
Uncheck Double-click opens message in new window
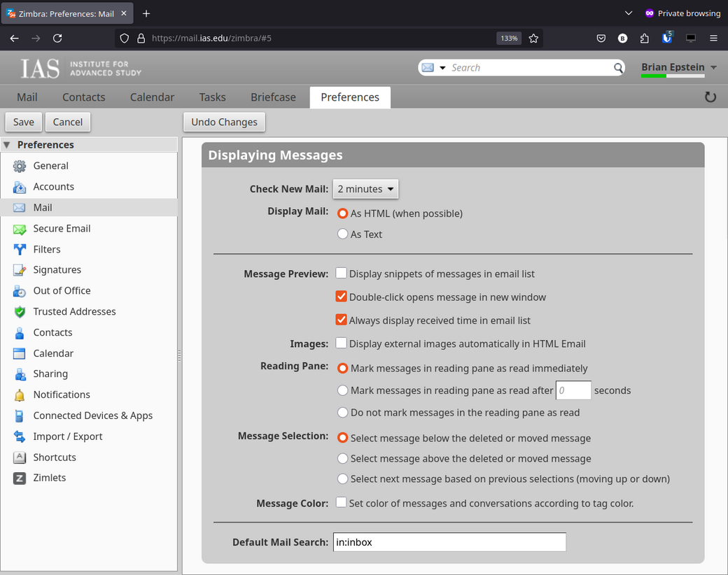pos(342,297)
